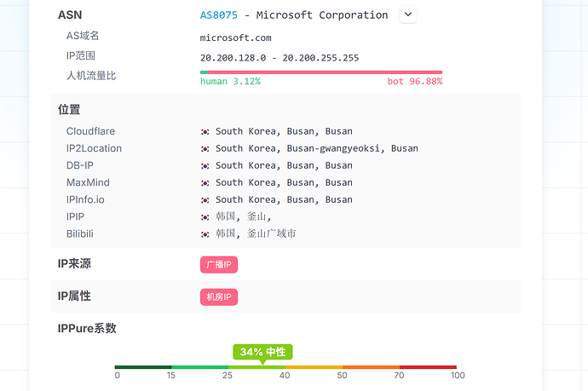Click the 机房IP badge
588x391 pixels.
219,297
